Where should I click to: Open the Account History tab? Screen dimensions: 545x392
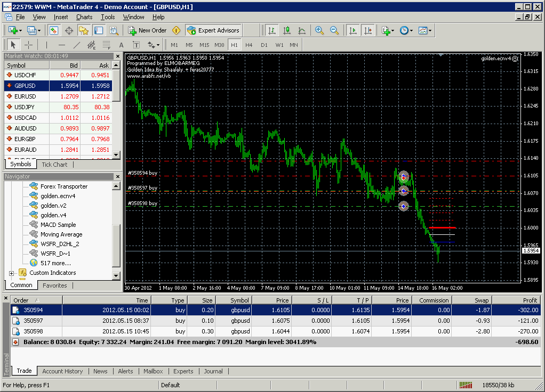62,371
